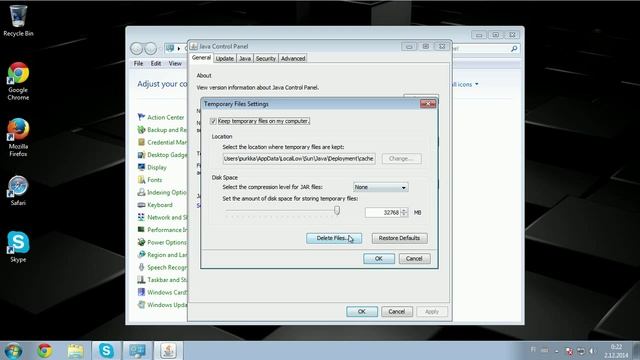Screen dimensions: 640x360
Task: Switch to the Java tab
Action: pos(245,58)
